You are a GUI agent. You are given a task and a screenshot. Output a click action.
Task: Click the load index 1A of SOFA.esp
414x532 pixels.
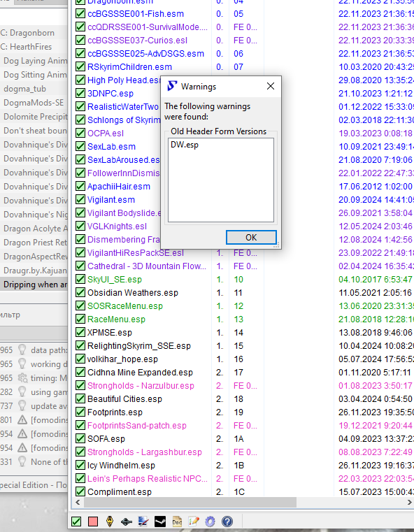click(238, 439)
